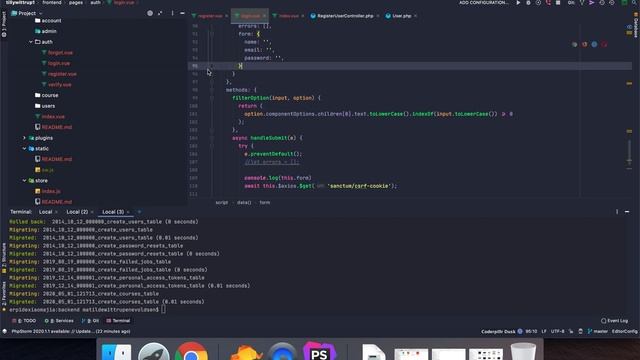
Task: Collapse the static folder in project tree
Action: (x=24, y=149)
